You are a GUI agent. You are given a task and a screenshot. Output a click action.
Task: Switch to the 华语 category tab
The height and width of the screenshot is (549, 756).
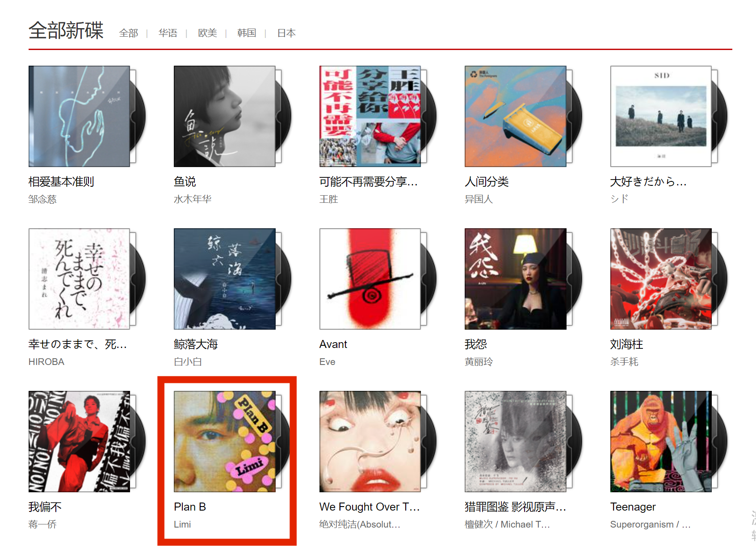tap(168, 33)
